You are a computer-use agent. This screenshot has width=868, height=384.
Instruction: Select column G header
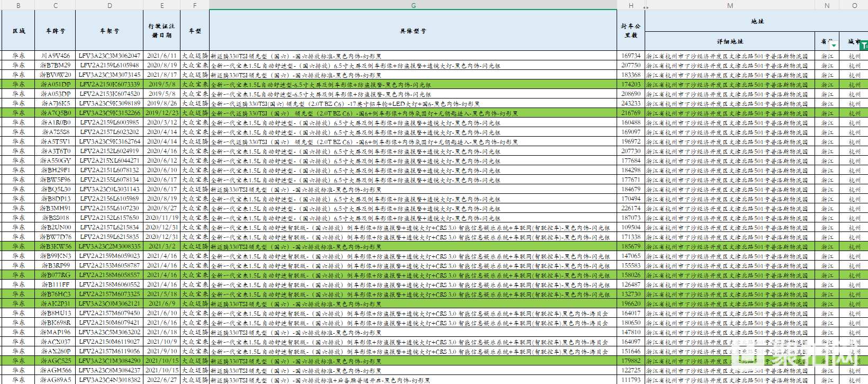pyautogui.click(x=413, y=5)
